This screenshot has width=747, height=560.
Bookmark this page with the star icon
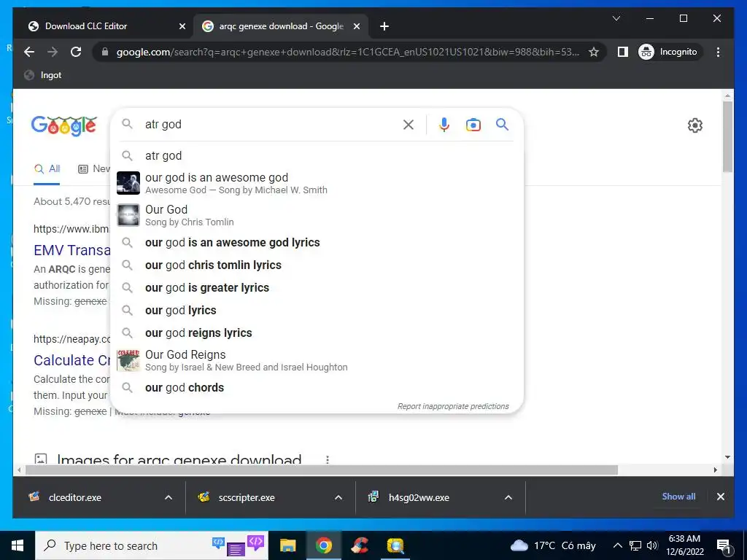(594, 52)
